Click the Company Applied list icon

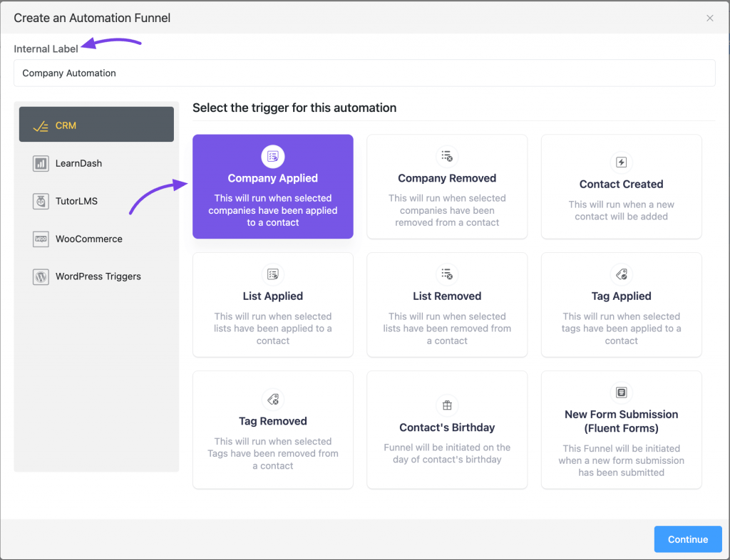coord(273,156)
